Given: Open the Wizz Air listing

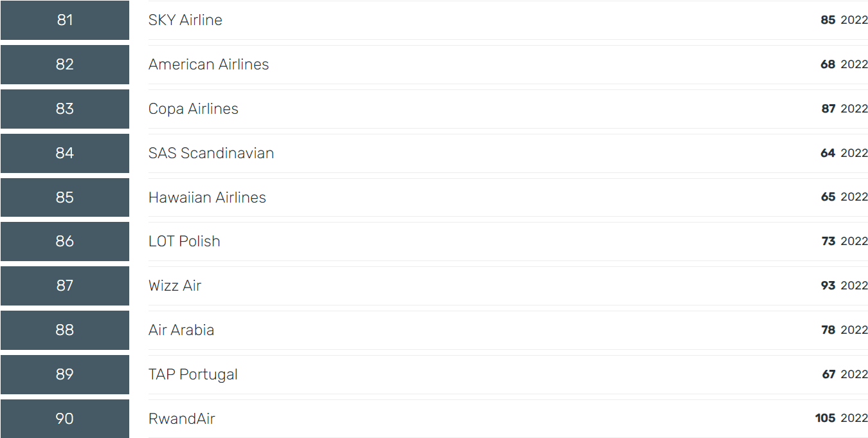Looking at the screenshot, I should [175, 286].
